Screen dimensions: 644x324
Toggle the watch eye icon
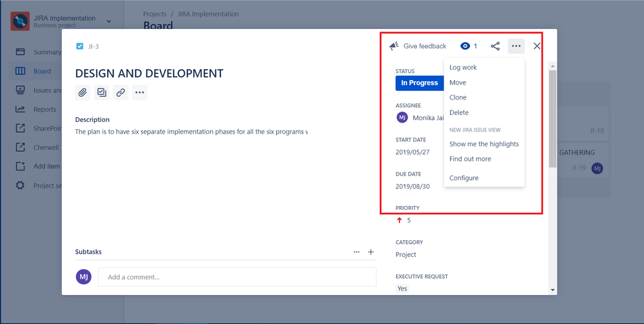tap(465, 46)
